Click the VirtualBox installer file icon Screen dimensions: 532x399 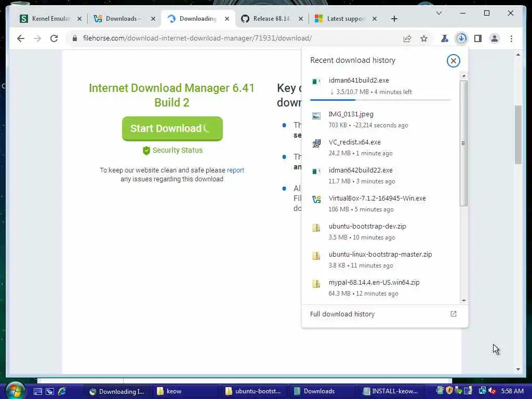[316, 199]
